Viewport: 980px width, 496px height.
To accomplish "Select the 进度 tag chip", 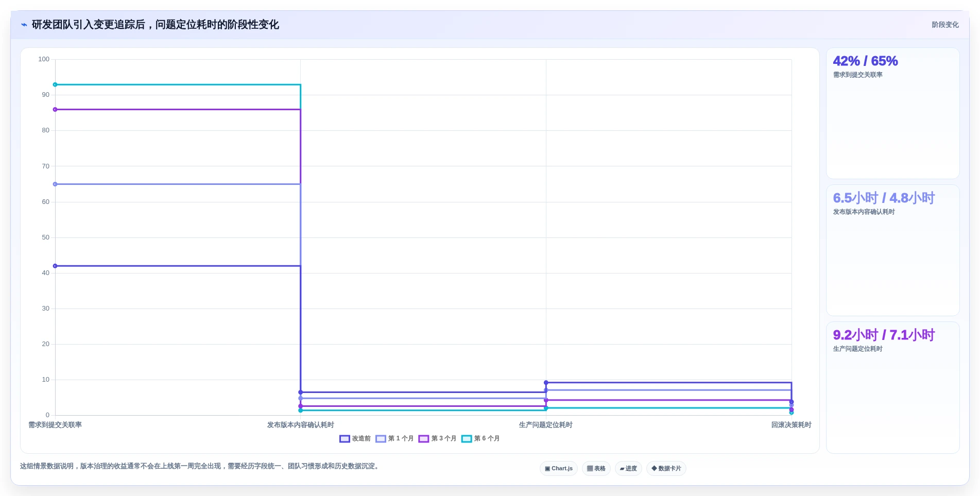I will 628,469.
